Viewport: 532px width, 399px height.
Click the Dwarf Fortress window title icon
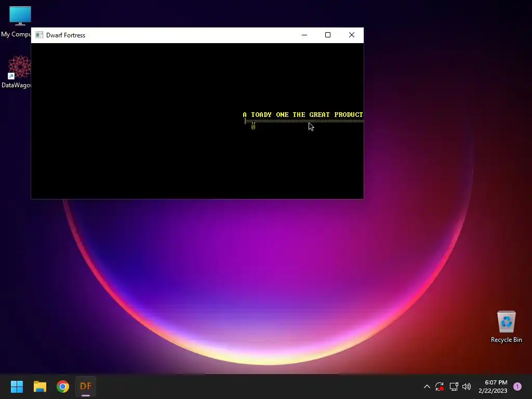point(39,35)
